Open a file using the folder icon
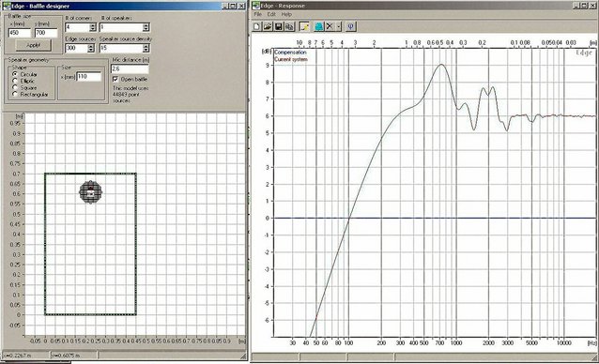This screenshot has height=364, width=599. [268, 26]
